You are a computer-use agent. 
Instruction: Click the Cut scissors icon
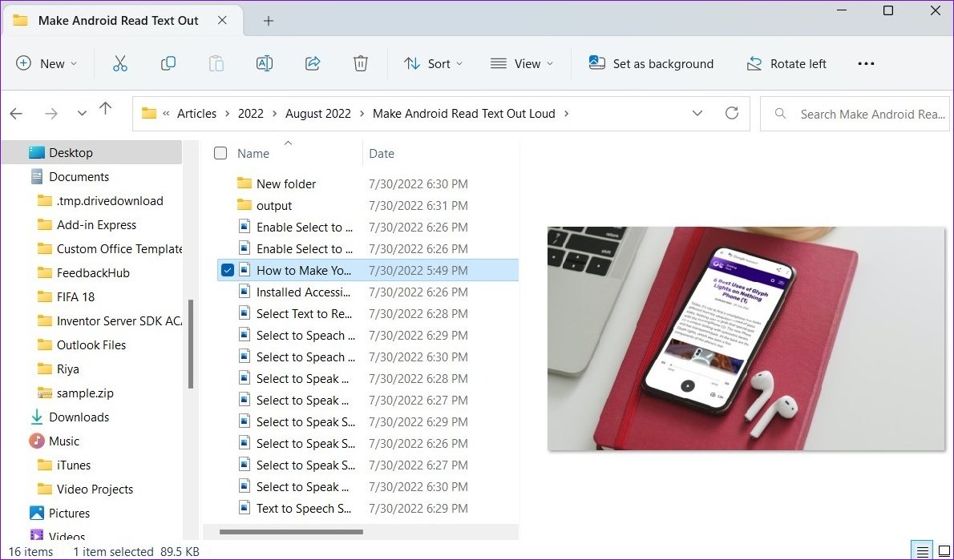click(120, 64)
